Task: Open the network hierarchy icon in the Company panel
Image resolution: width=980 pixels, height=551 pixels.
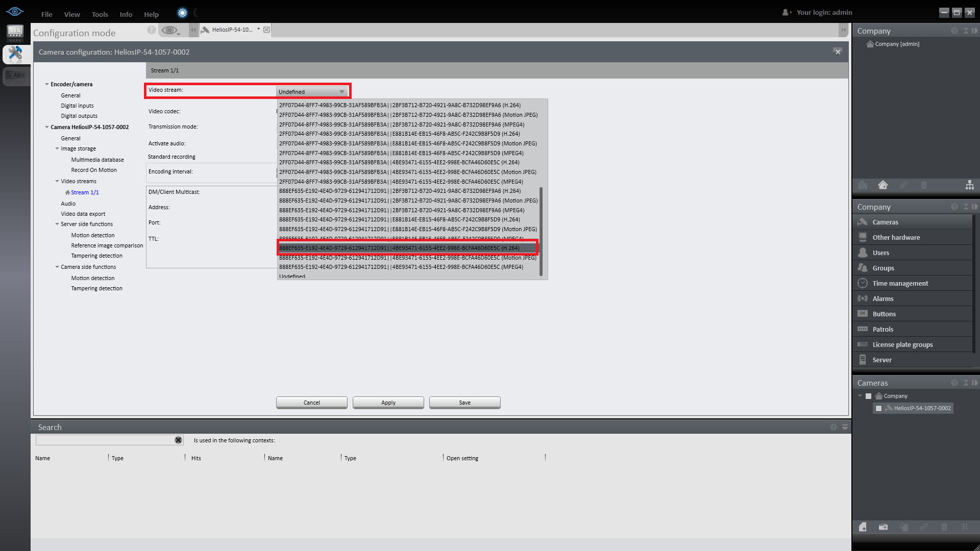Action: click(x=969, y=185)
